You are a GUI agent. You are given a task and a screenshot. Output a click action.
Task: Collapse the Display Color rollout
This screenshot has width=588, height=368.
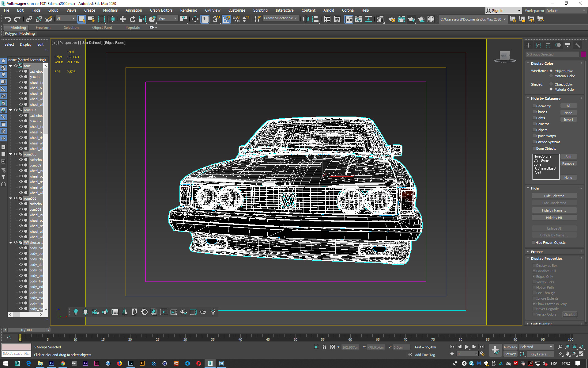point(528,63)
